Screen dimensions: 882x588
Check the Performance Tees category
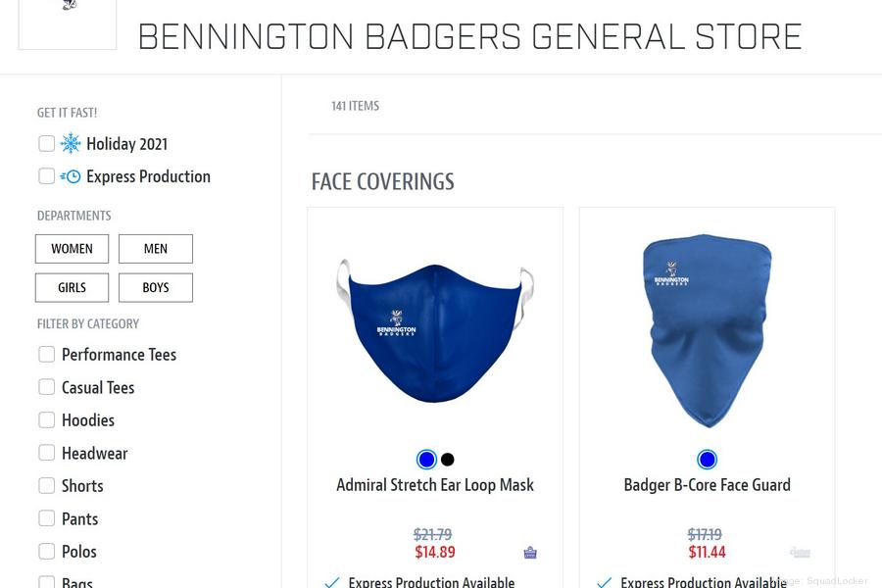47,355
